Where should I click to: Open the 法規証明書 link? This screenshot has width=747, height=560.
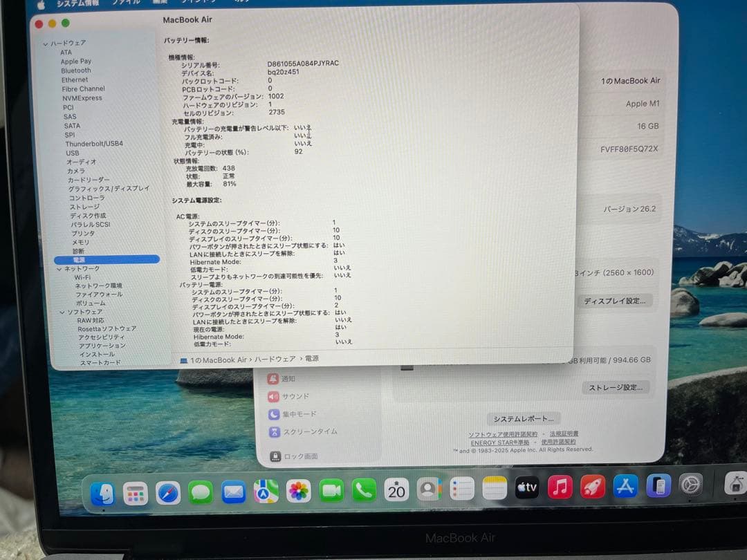[x=564, y=433]
